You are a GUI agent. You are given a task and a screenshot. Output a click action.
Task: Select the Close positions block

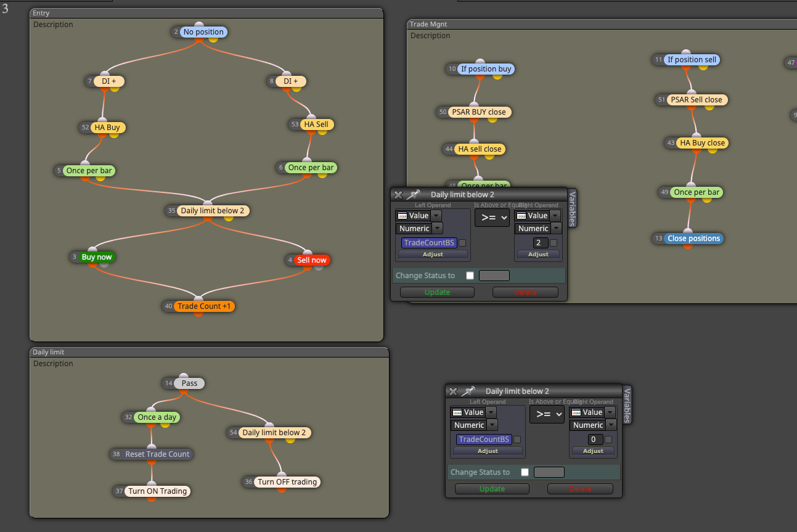693,239
